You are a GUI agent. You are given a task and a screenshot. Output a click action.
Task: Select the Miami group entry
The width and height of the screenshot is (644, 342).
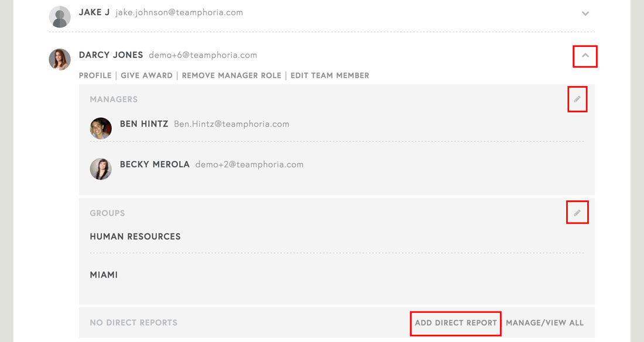tap(104, 275)
